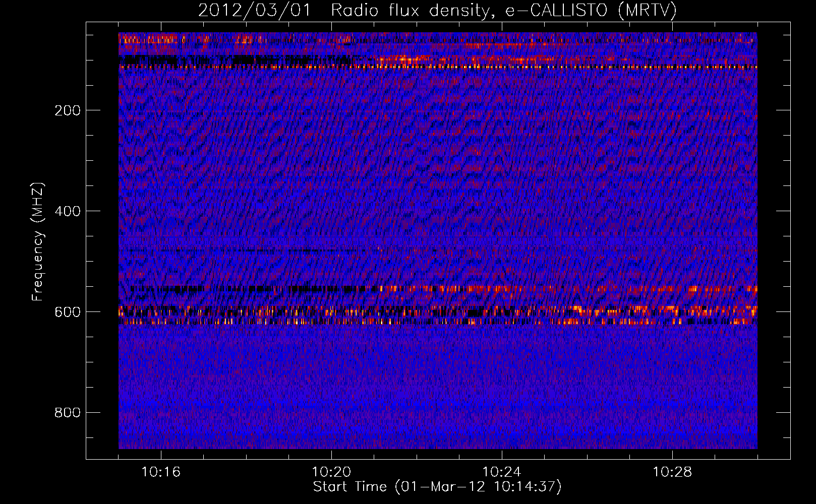Click the 10:28 time tick label
Viewport: 816px width, 504px height.
(672, 472)
